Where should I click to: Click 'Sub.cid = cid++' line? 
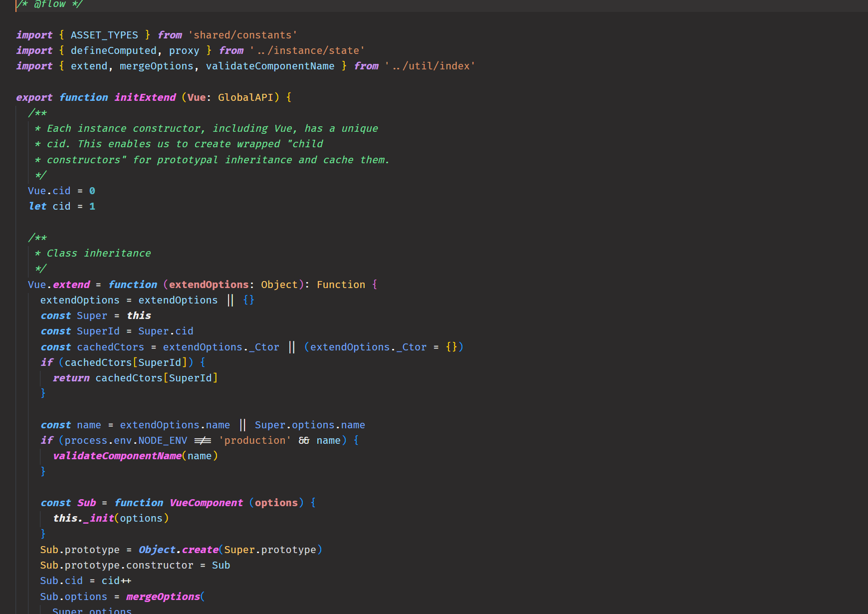coord(86,581)
